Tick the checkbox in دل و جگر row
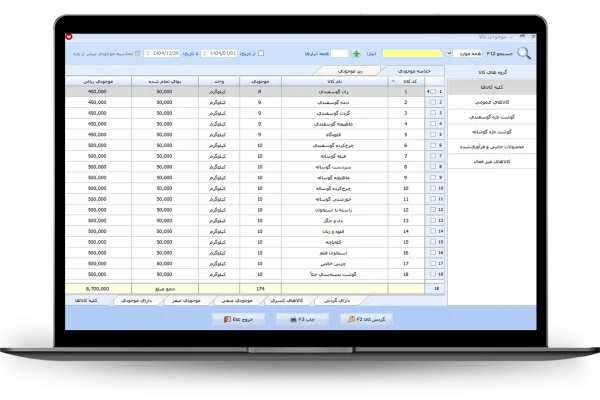Image resolution: width=600 pixels, height=400 pixels. tap(433, 220)
